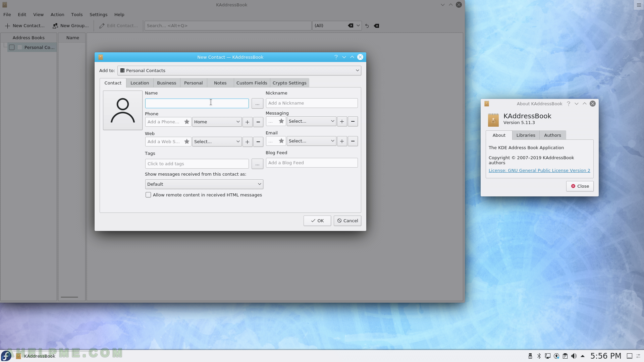Viewport: 644px width, 362px height.
Task: Mark the web site as preferred star
Action: [187, 141]
